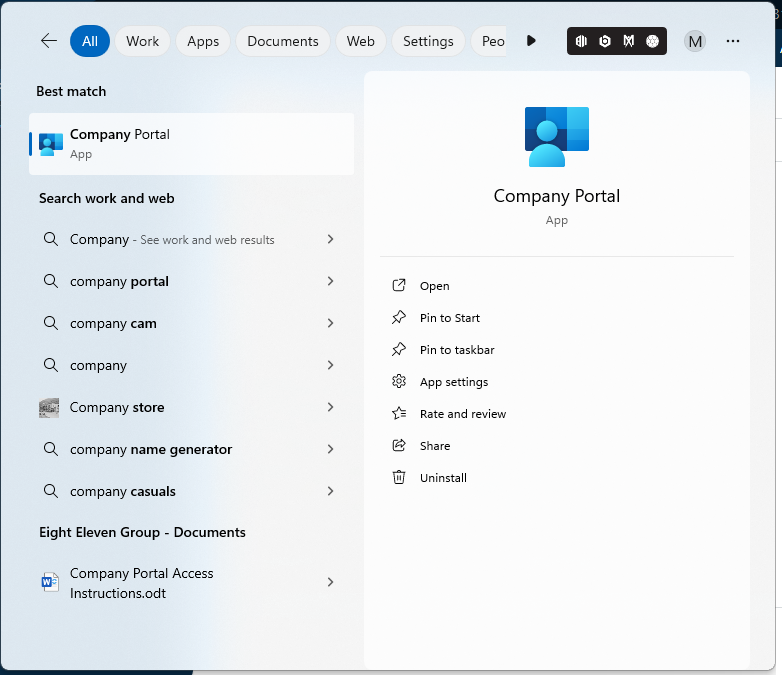Click the magnifier icon beside 'company casuals'
Image resolution: width=782 pixels, height=675 pixels.
point(50,491)
